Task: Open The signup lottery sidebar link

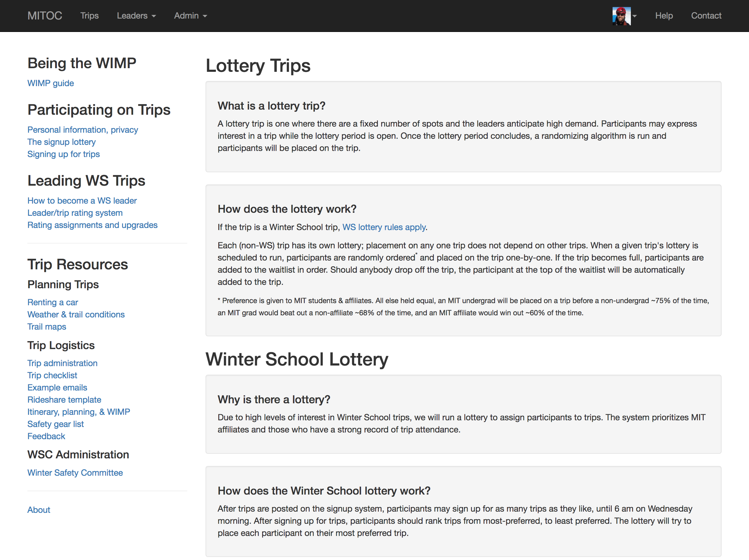Action: pyautogui.click(x=61, y=142)
